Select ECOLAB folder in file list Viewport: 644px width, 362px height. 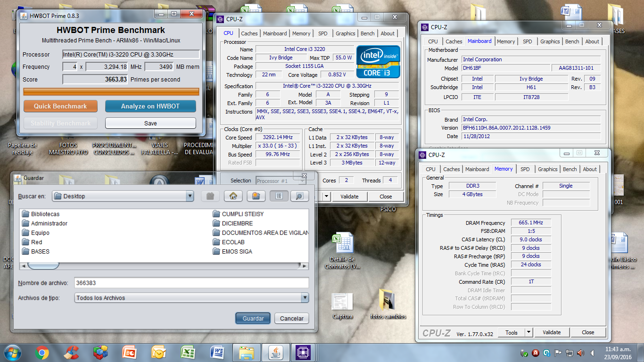click(x=229, y=242)
